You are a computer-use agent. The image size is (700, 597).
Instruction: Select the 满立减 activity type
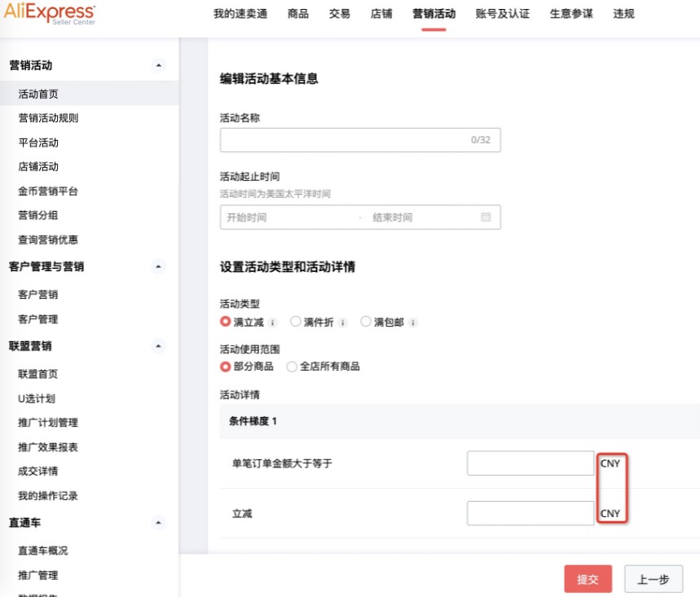(x=226, y=322)
